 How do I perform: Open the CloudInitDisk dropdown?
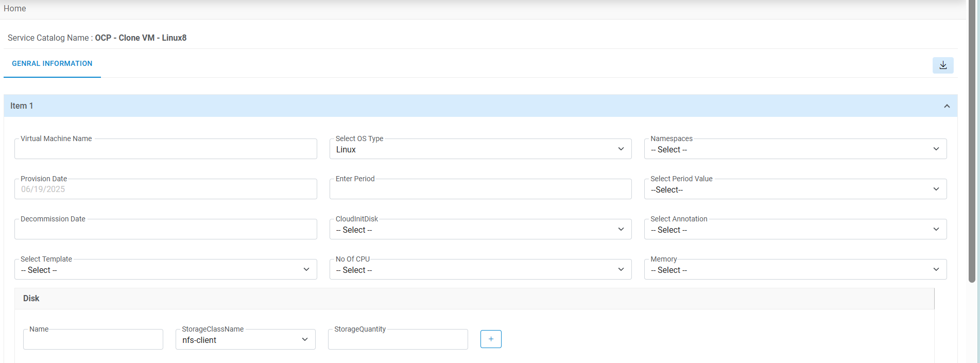[480, 230]
